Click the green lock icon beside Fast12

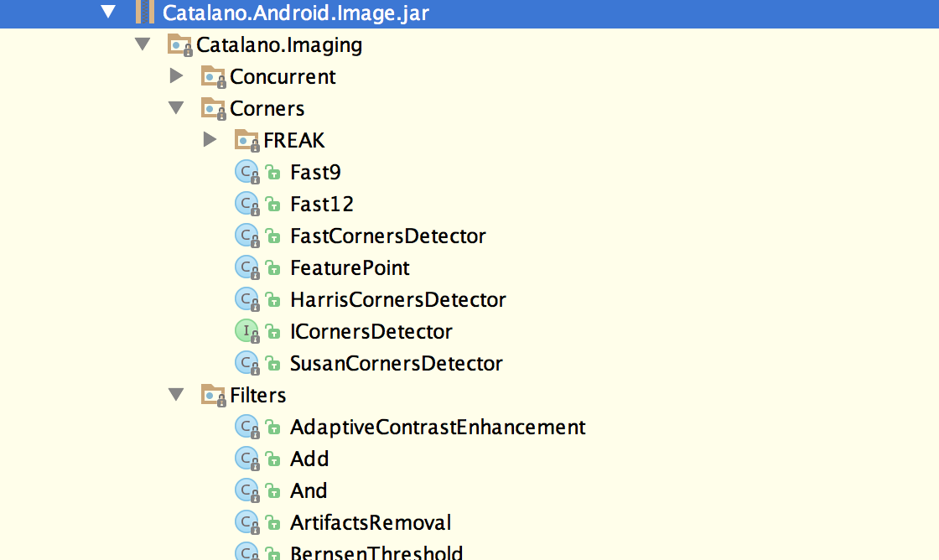(272, 205)
